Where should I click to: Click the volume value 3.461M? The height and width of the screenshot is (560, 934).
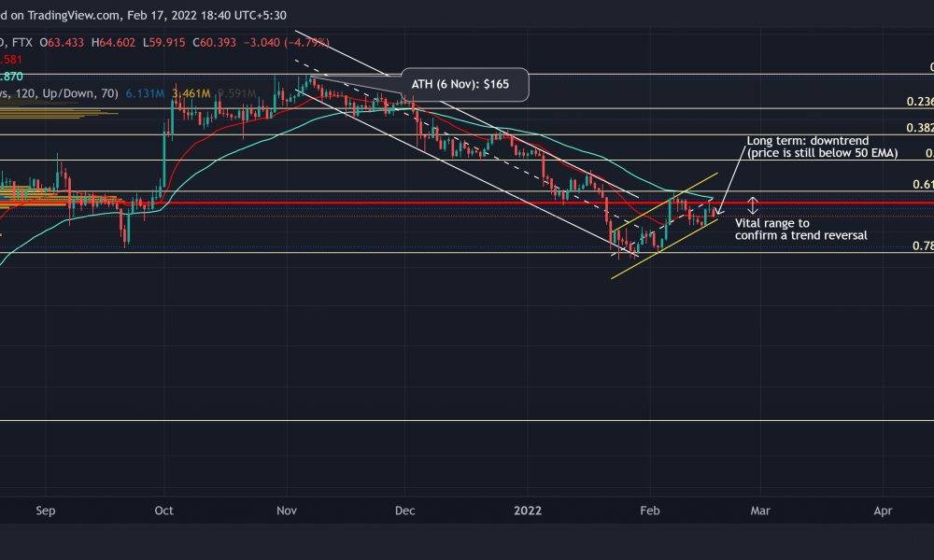click(x=191, y=94)
